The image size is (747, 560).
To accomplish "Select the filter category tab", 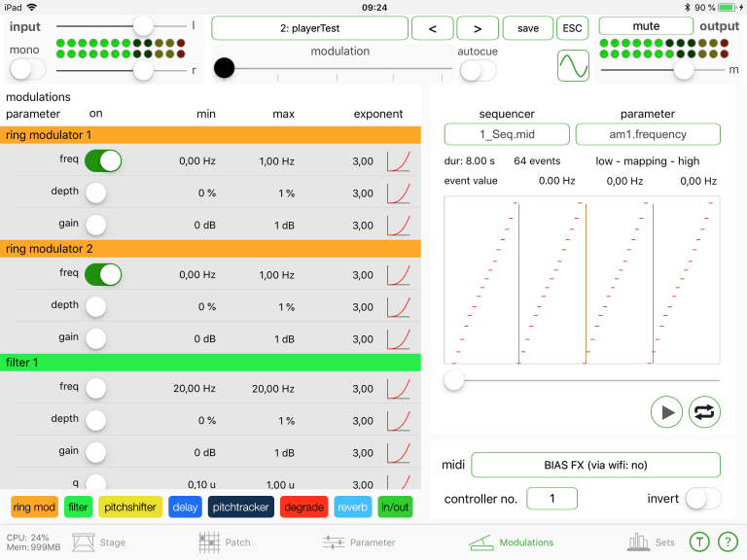I will point(78,507).
